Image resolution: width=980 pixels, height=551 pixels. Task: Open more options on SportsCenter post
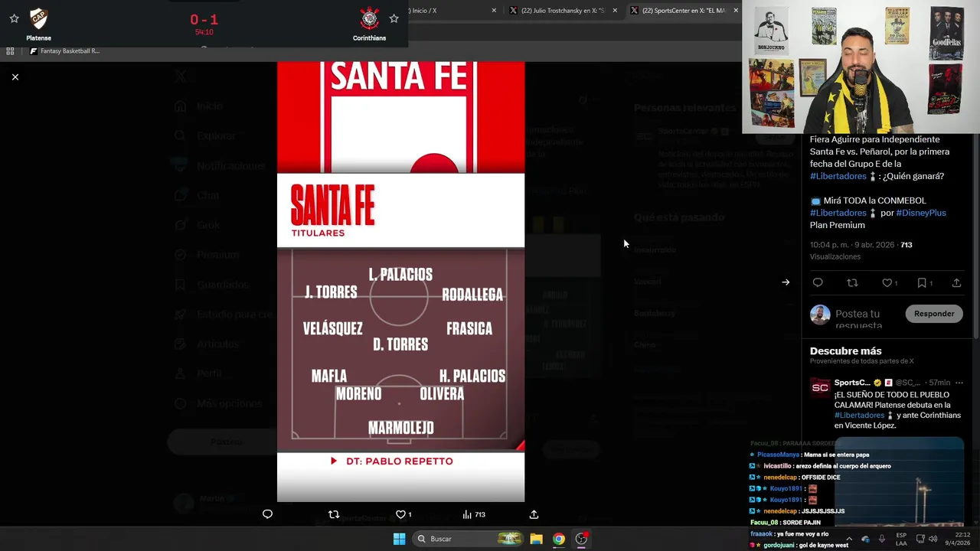click(x=959, y=383)
